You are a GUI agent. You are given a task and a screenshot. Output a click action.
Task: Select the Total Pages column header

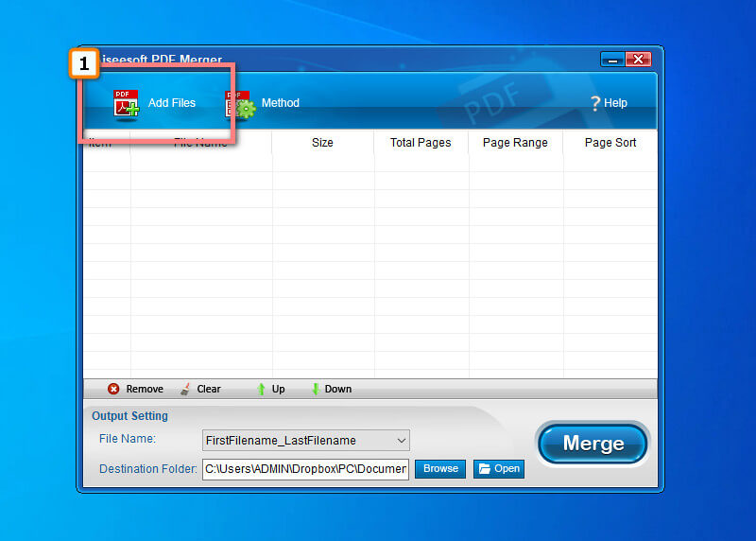click(x=421, y=143)
